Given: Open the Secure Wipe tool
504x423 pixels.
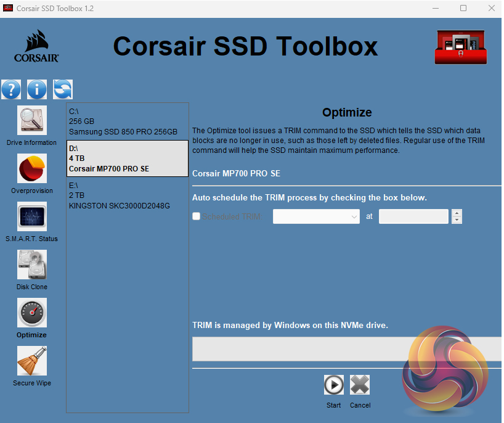Looking at the screenshot, I should (x=31, y=361).
